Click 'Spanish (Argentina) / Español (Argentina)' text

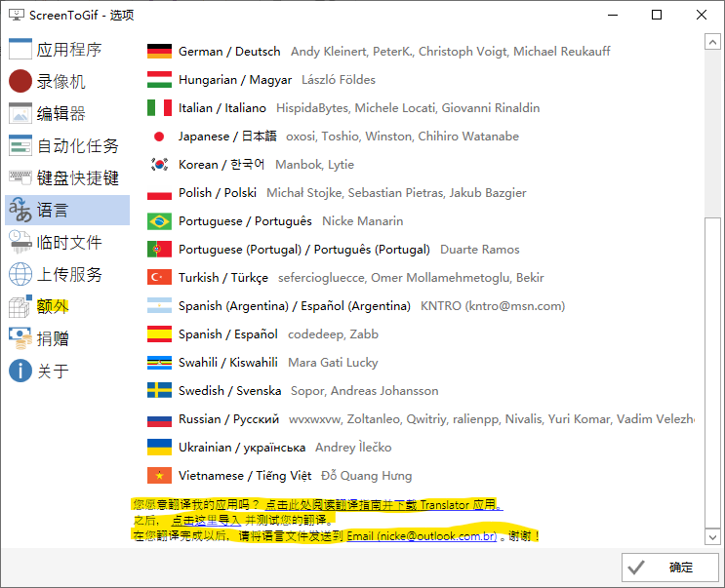click(x=295, y=306)
